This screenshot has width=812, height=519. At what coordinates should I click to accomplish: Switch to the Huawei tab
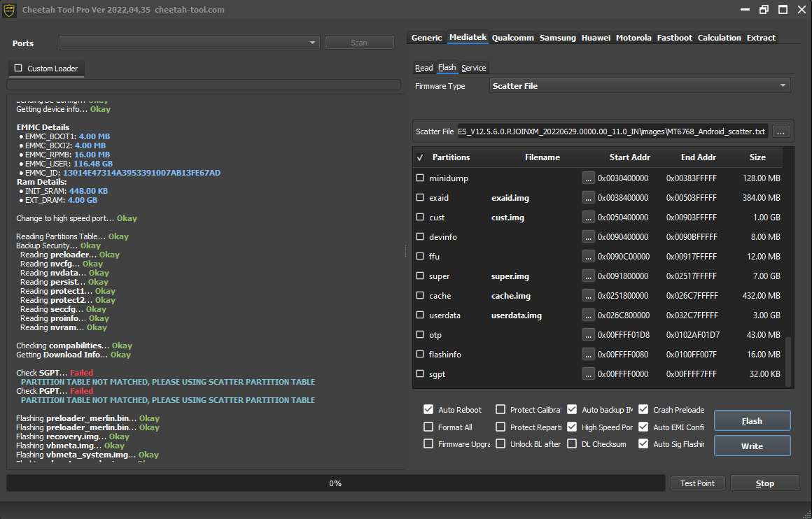pos(596,38)
